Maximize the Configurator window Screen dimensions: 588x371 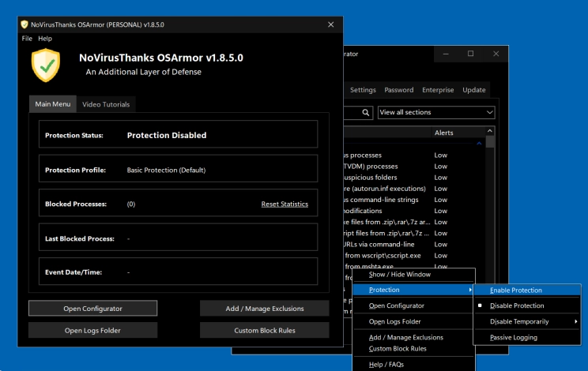(x=470, y=54)
